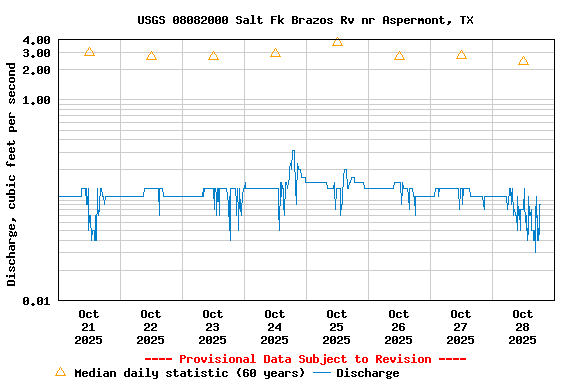Click the Oct 25 2025 date label
This screenshot has width=576, height=384.
[x=337, y=327]
